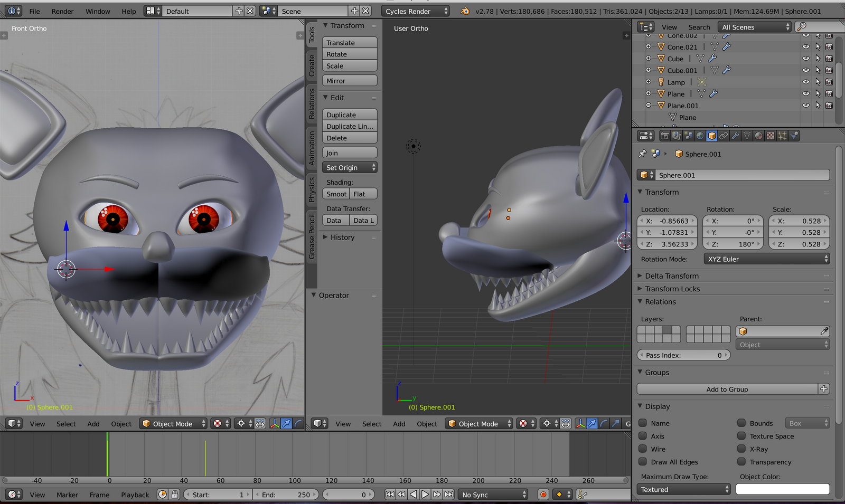Select the Object properties cube tab
Viewport: 845px width, 504px height.
pos(712,136)
